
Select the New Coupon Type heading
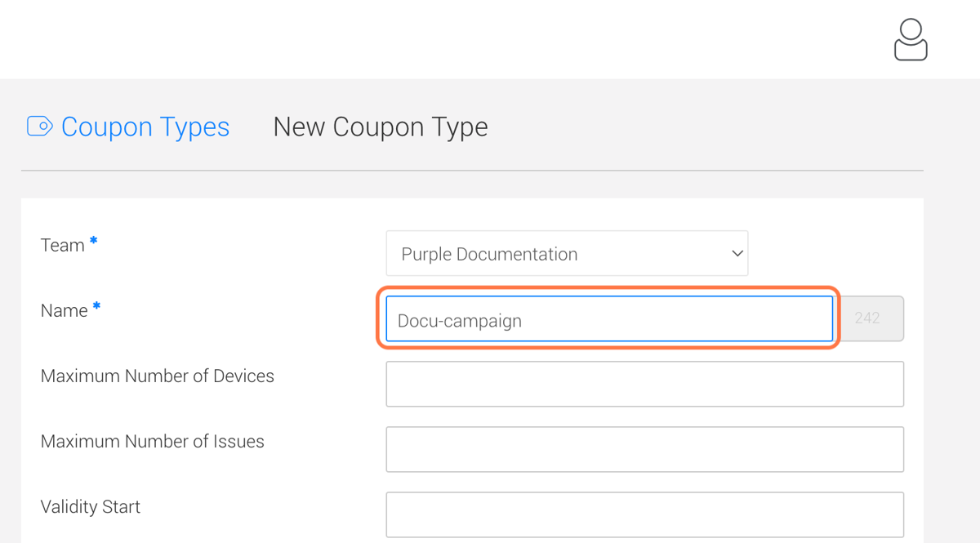click(381, 127)
